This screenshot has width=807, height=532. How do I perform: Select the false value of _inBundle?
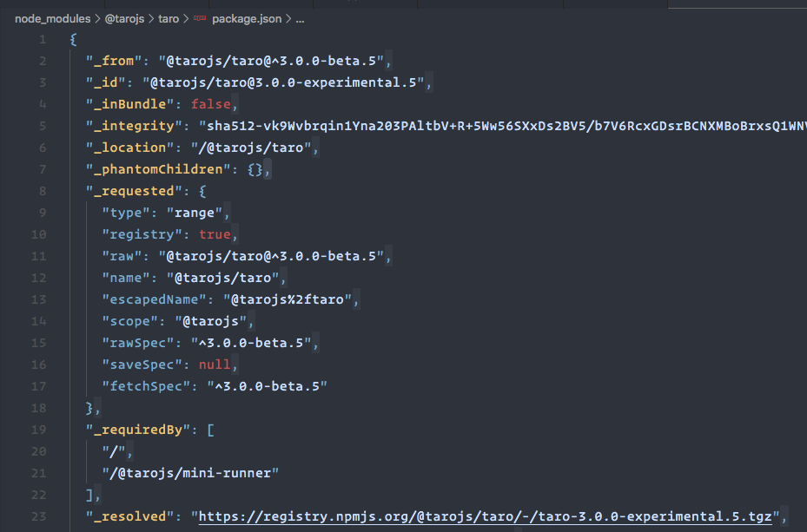click(210, 104)
